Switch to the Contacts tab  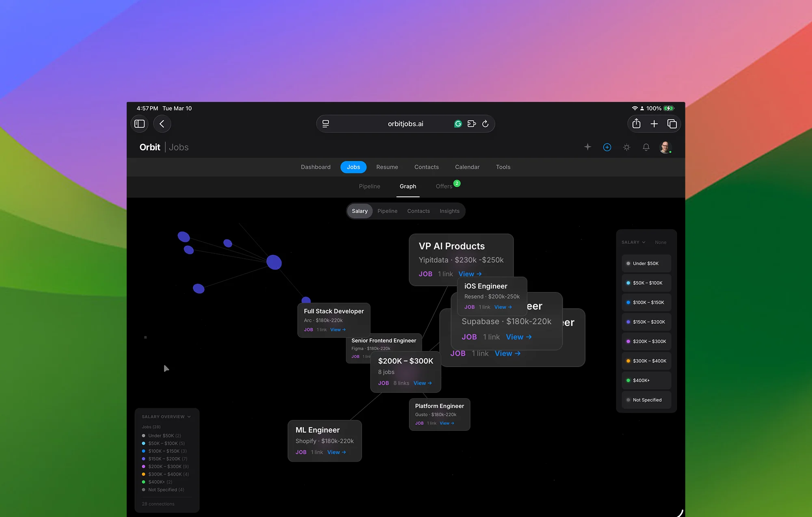426,167
